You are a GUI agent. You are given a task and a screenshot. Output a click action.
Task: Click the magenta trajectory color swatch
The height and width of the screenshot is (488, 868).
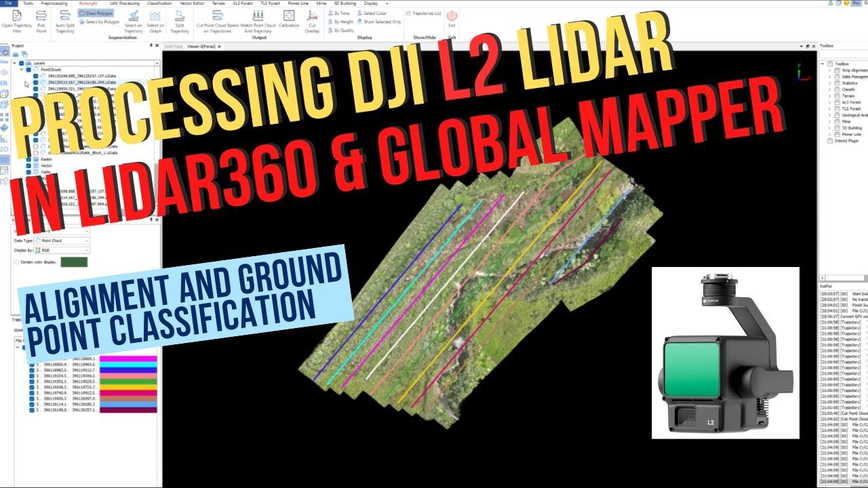click(129, 359)
